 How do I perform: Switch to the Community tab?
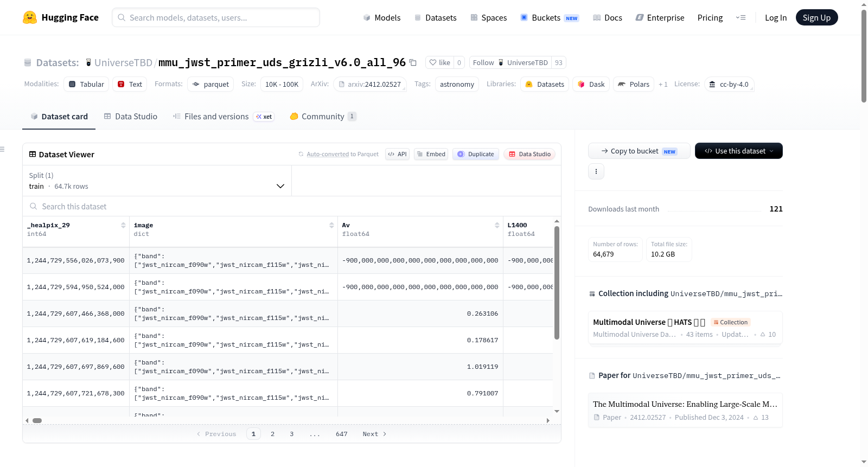323,116
